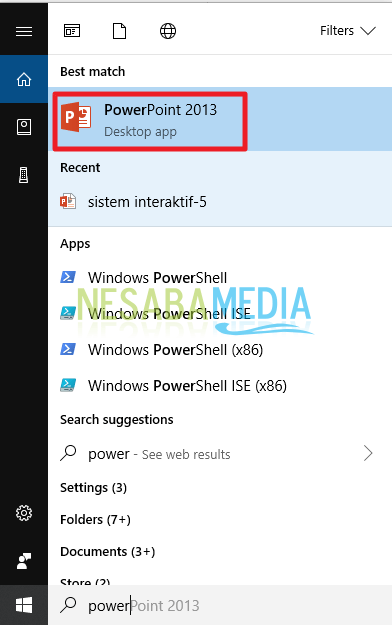This screenshot has width=392, height=625.
Task: Click the Windows Start button
Action: pos(24,605)
